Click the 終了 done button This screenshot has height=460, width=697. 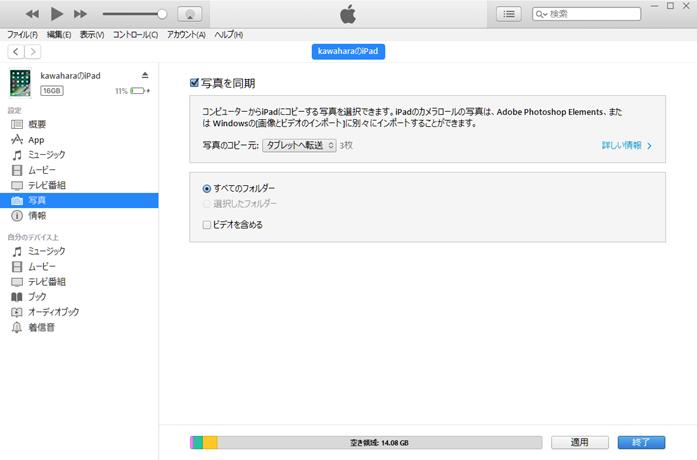click(x=641, y=442)
